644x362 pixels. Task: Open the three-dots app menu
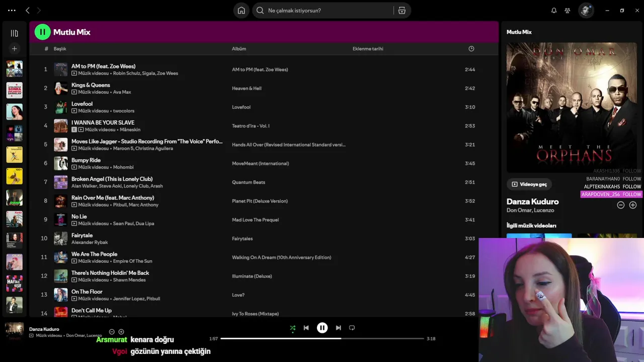12,10
